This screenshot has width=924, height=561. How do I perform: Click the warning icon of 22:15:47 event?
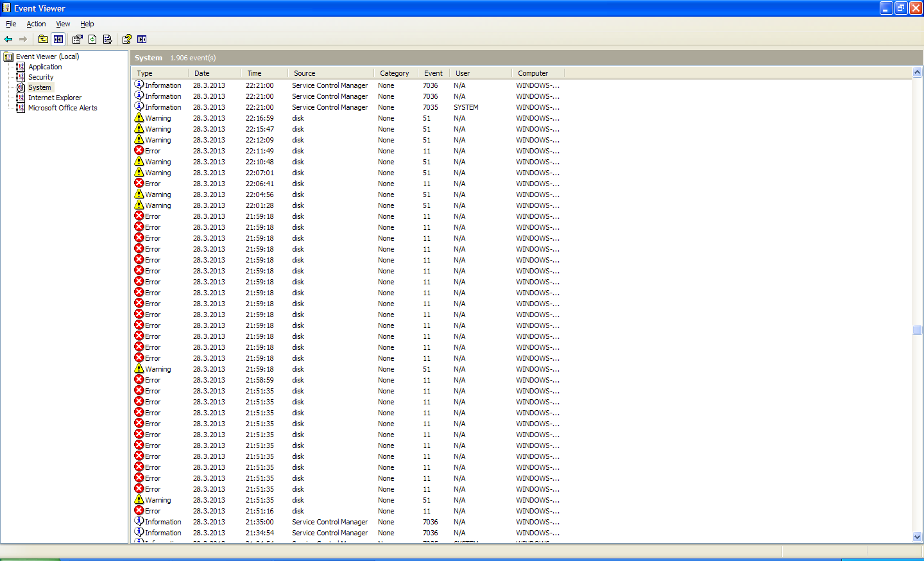tap(139, 129)
